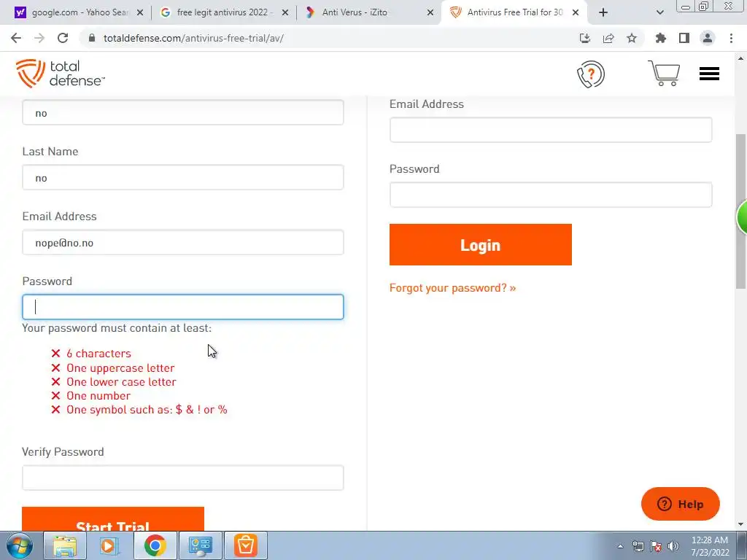The width and height of the screenshot is (747, 560).
Task: Click First Name field containing no
Action: (183, 112)
